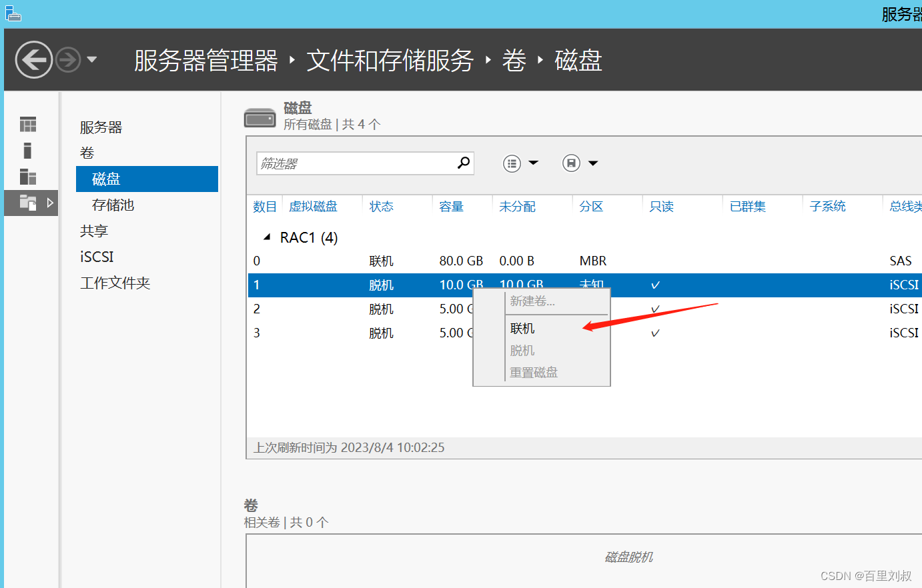Collapse the RAC1 (4) group triangle
The height and width of the screenshot is (588, 922).
[x=267, y=237]
